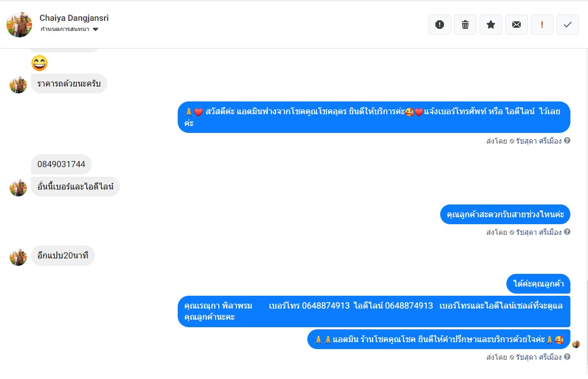Screen dimensions: 588x379
Task: Click help icon beside first ส่งโดย label
Action: (x=567, y=141)
